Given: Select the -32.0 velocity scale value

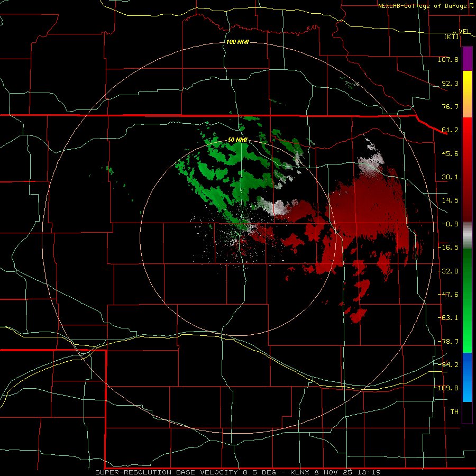Looking at the screenshot, I should tap(448, 271).
